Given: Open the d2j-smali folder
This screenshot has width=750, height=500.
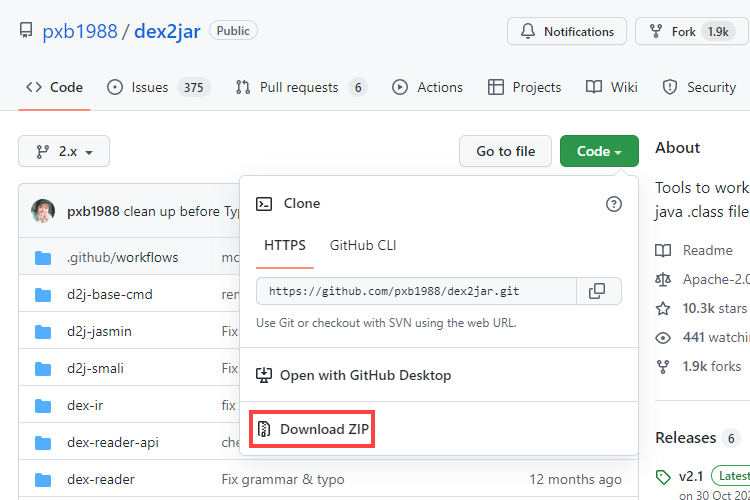Looking at the screenshot, I should point(95,368).
